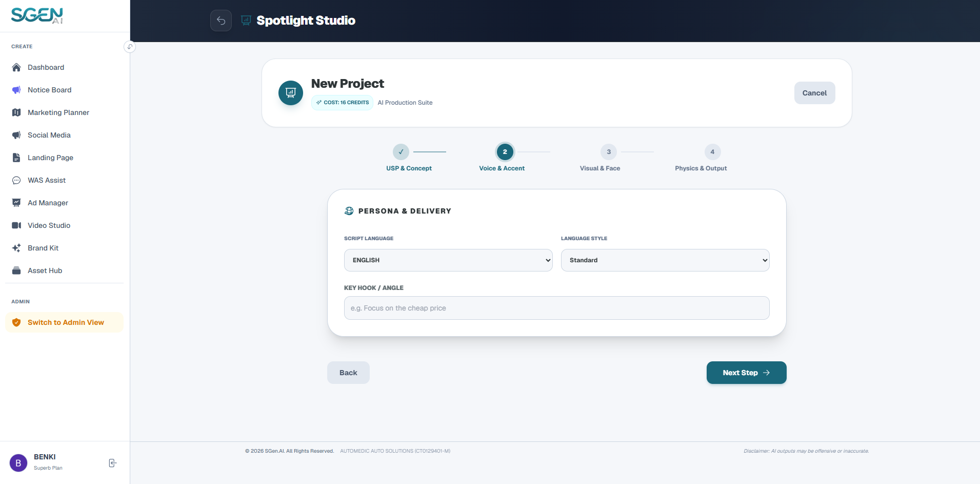Go to completed USP & Concept step
The height and width of the screenshot is (484, 980).
click(401, 152)
